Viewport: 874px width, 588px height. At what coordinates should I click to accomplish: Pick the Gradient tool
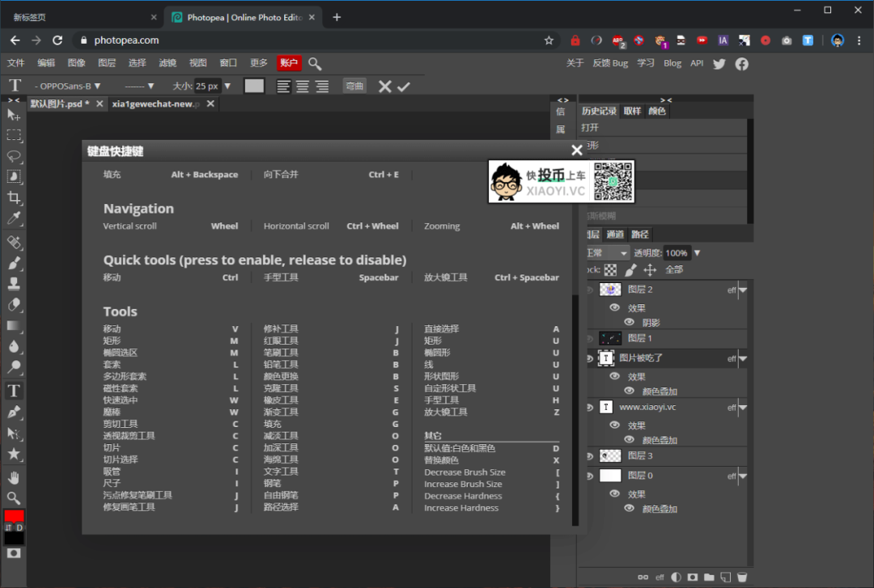(x=12, y=327)
